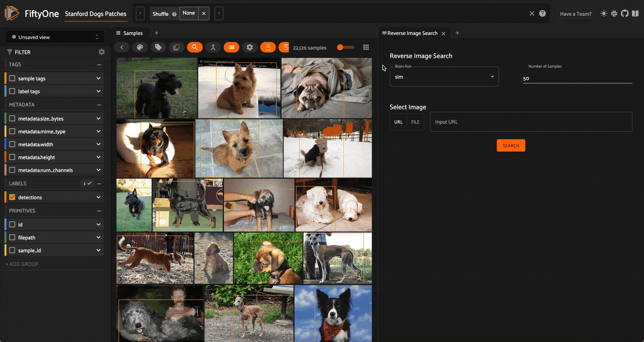Open sidebar filter settings gear

102,52
